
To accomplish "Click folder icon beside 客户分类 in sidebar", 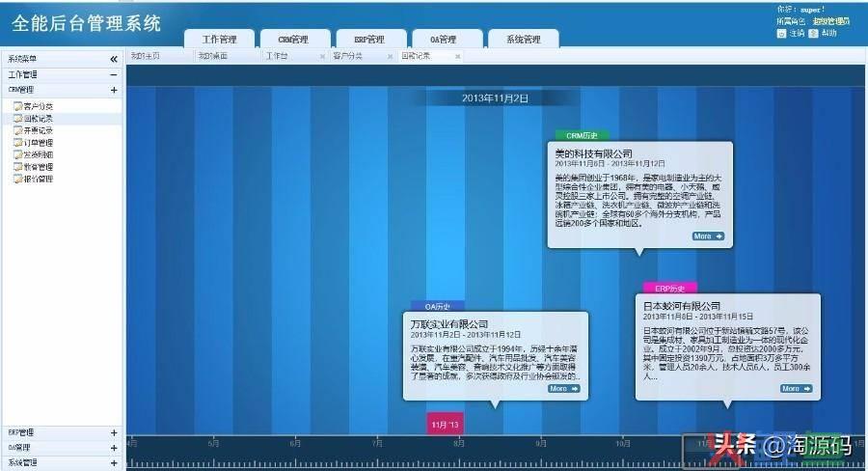I will coord(18,106).
